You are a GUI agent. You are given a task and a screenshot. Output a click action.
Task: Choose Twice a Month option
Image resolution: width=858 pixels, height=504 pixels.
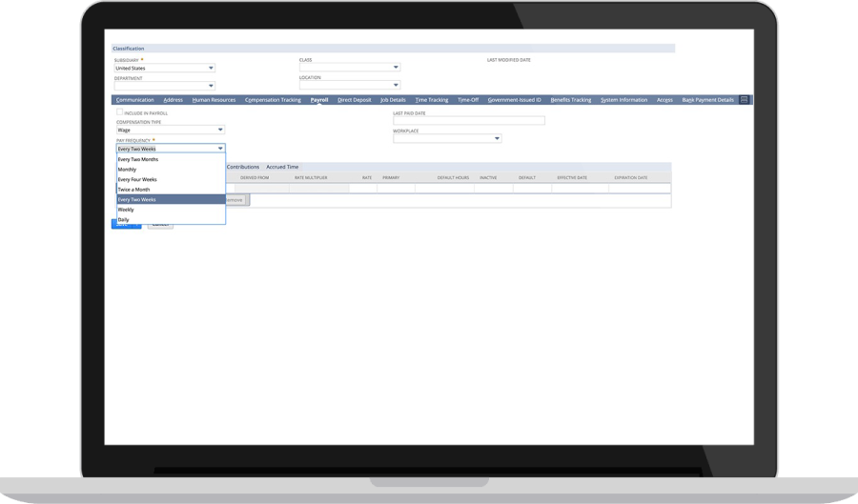(x=171, y=190)
